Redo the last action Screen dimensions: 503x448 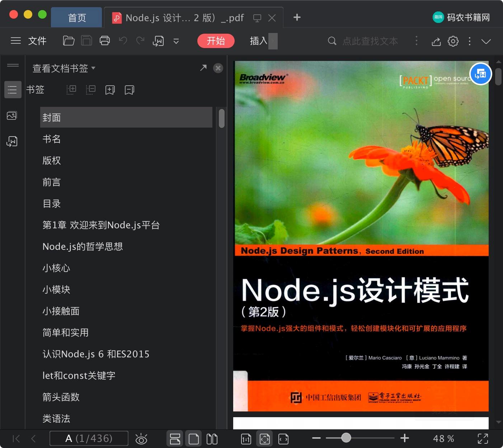click(140, 40)
